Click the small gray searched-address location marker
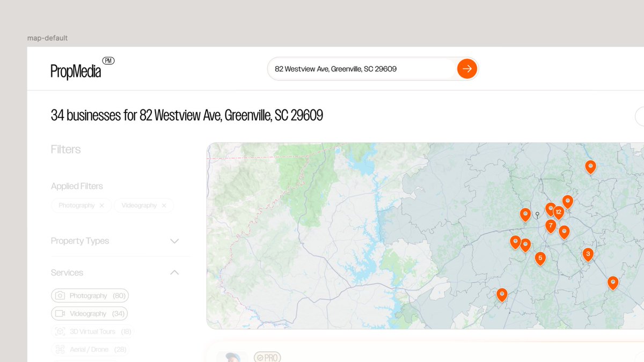The width and height of the screenshot is (644, 362). click(x=537, y=216)
